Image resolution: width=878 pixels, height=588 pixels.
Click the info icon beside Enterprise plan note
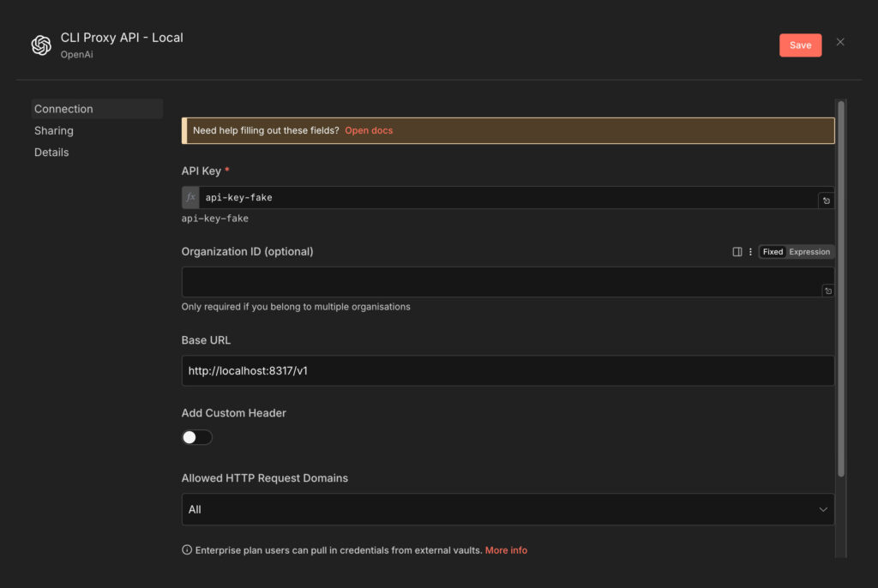click(187, 550)
